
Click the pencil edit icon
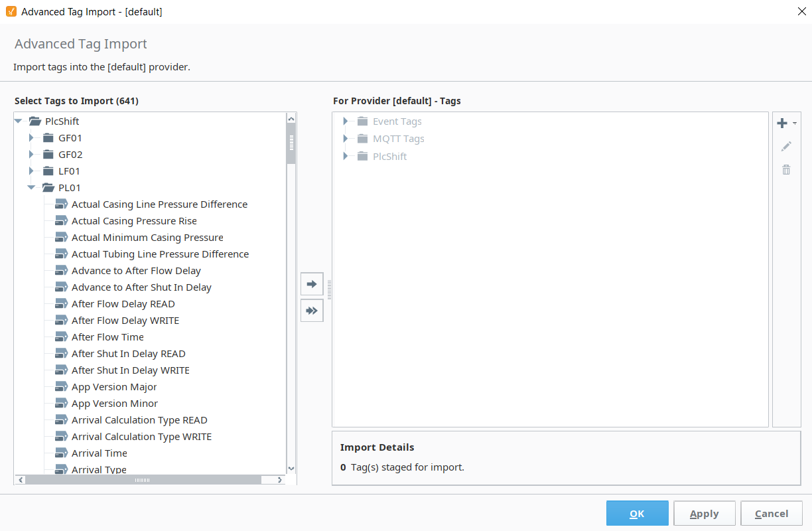(x=786, y=146)
